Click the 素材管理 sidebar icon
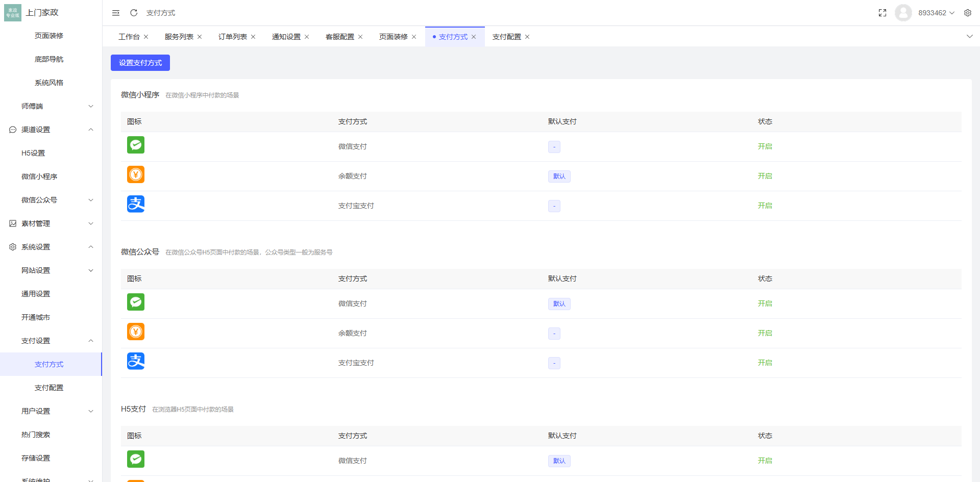 coord(12,223)
